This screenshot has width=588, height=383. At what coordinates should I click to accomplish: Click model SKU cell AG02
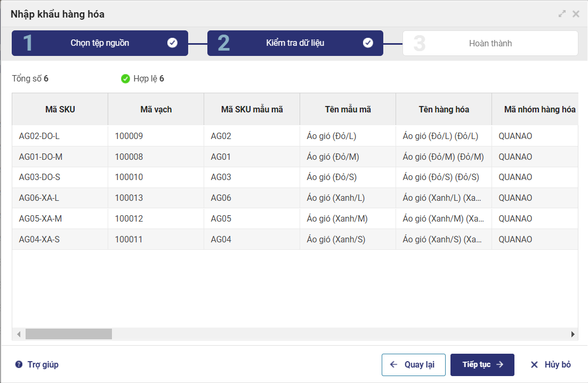pos(252,136)
